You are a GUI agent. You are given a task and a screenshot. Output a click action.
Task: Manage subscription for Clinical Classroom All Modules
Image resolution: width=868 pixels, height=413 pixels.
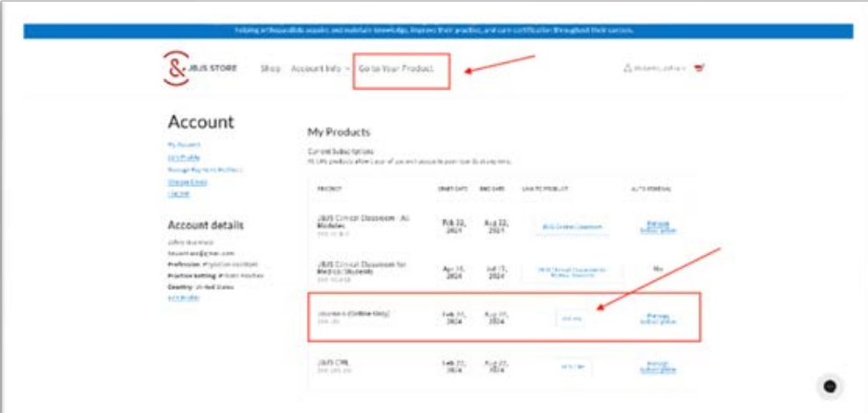click(x=658, y=227)
